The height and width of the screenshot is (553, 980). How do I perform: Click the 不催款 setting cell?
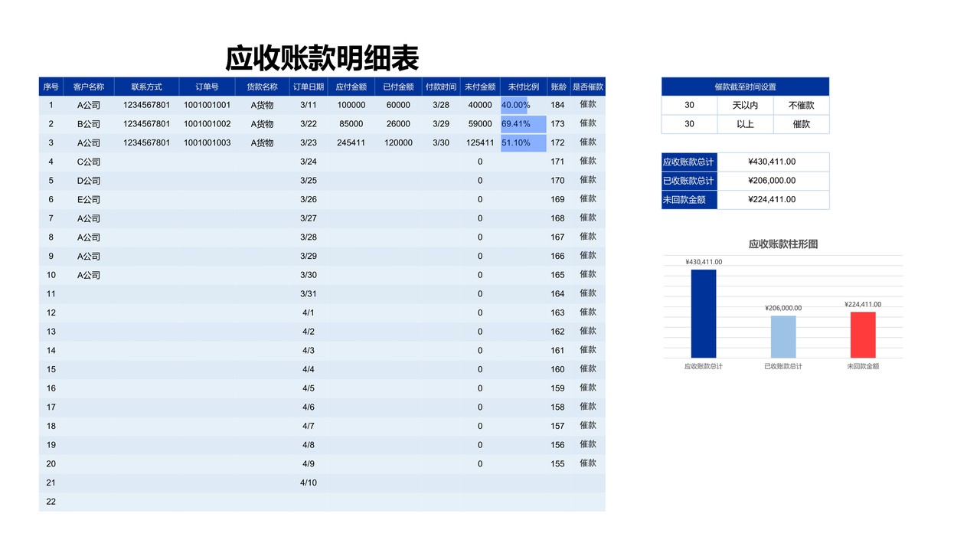click(801, 105)
